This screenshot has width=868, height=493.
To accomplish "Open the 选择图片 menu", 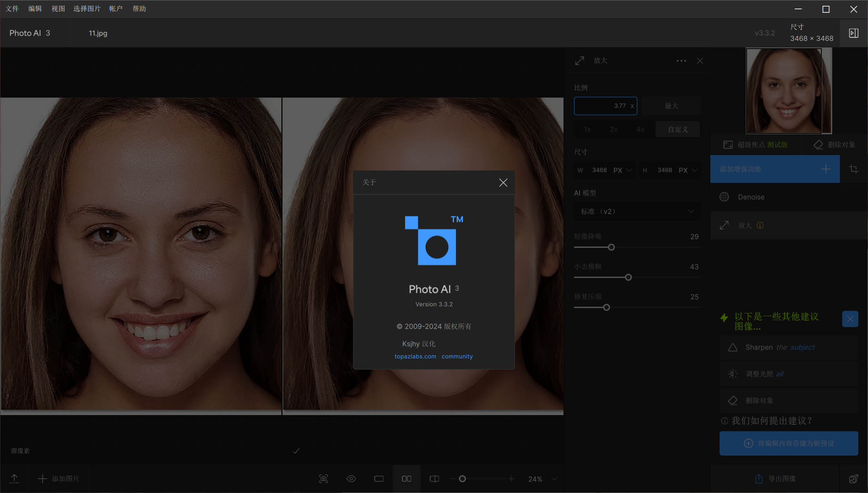I will [87, 8].
